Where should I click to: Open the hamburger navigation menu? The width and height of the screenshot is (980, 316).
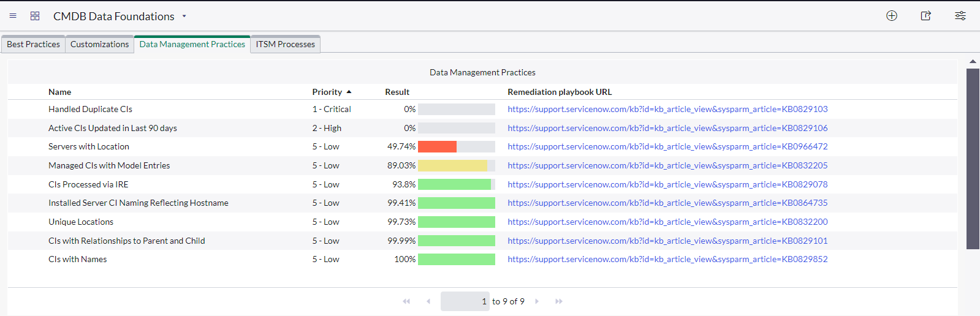[x=13, y=16]
